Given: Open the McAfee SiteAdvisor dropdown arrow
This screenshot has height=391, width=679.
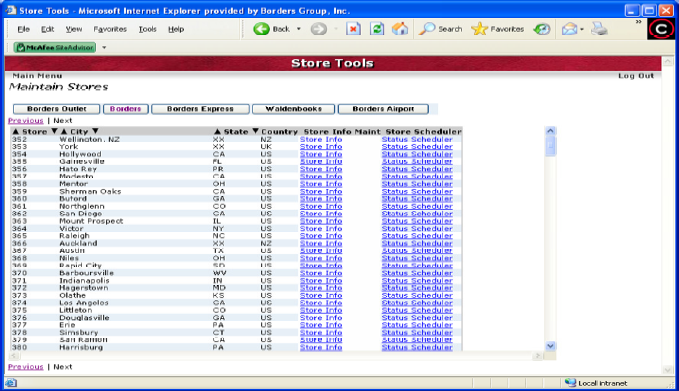Looking at the screenshot, I should pos(104,48).
